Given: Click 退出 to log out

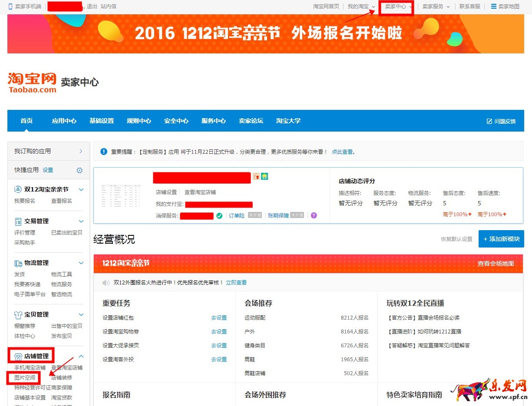Looking at the screenshot, I should [x=92, y=7].
